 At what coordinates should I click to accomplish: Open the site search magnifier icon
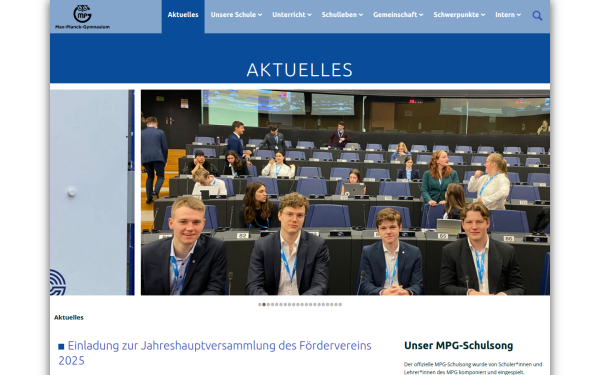tap(537, 16)
